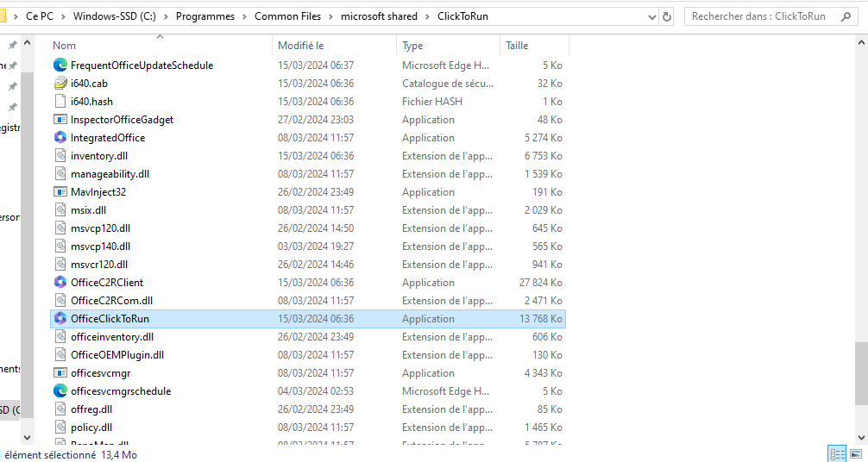
Task: Click navigation pane scroll up arrow
Action: pos(27,43)
